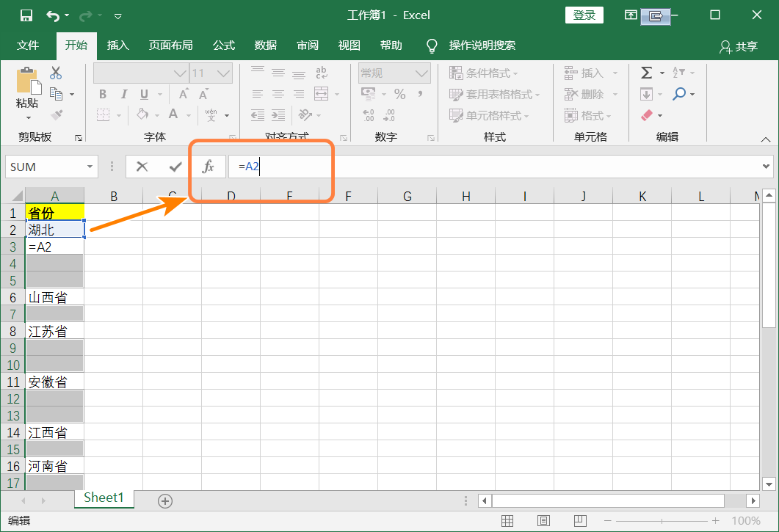Image resolution: width=779 pixels, height=532 pixels.
Task: Click the Cut scissors icon
Action: click(x=56, y=73)
